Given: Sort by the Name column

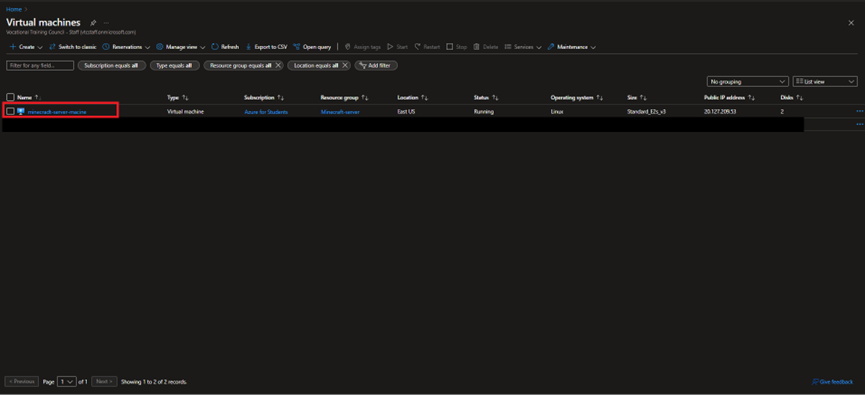Looking at the screenshot, I should pos(29,98).
